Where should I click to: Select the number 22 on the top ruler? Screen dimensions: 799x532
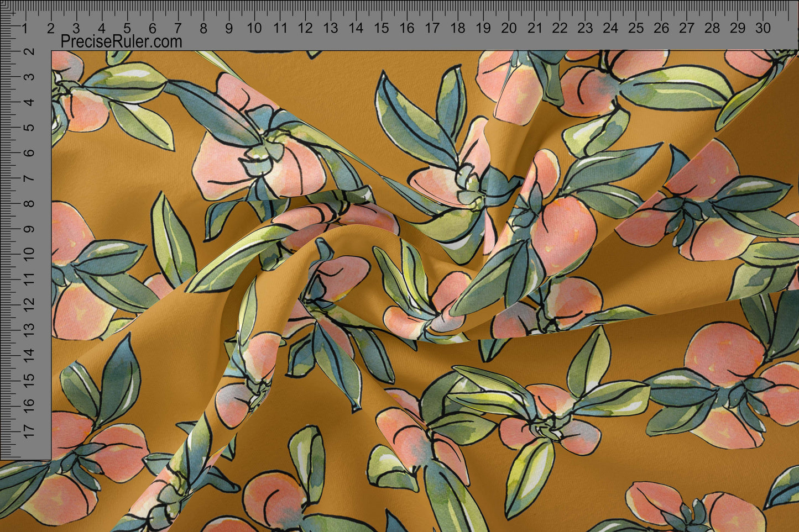tap(560, 28)
